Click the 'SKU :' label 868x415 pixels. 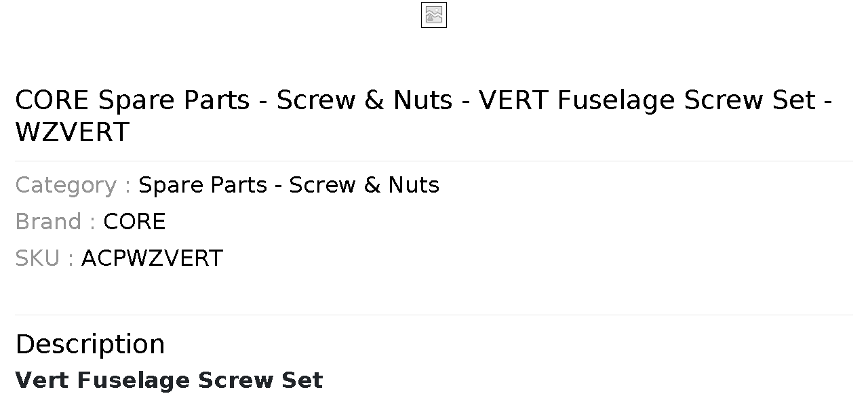(45, 258)
